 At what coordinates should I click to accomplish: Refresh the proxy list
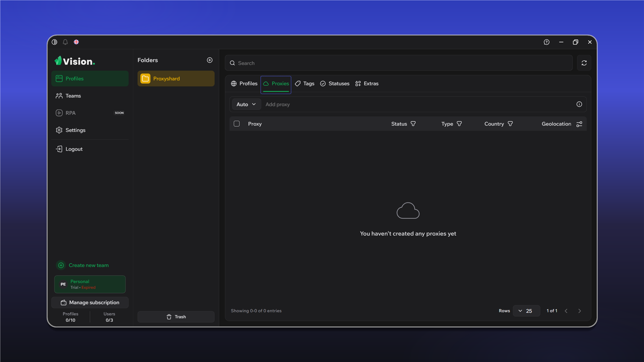(584, 63)
